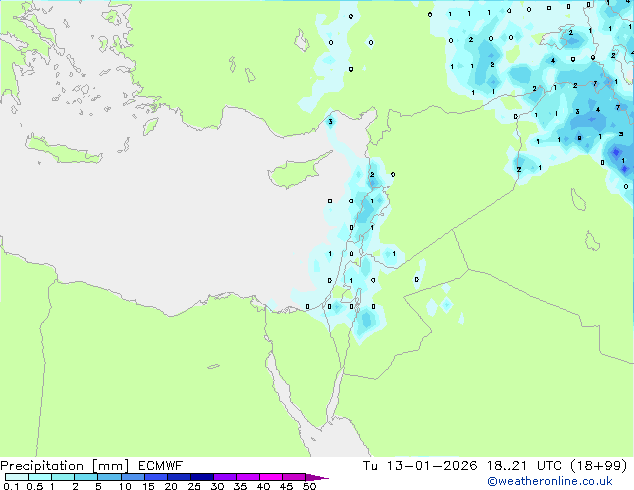Viewport: 634px width, 490px height.
Task: Click the legend label "35"
Action: [240, 486]
